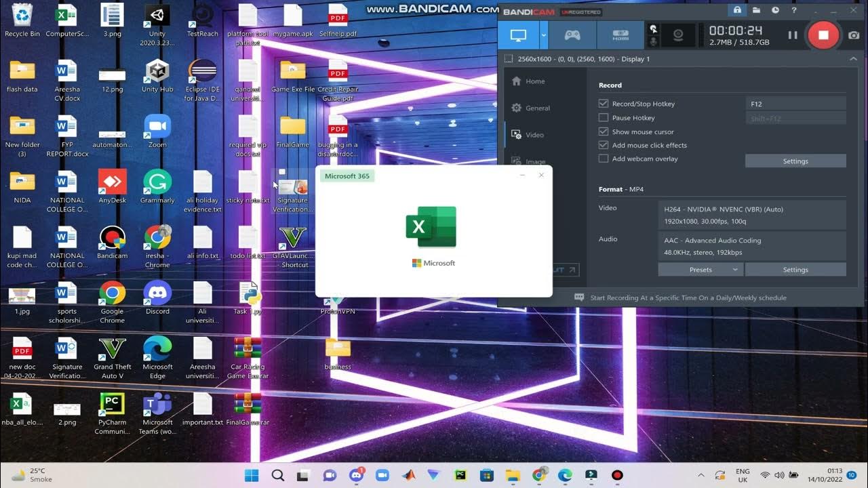This screenshot has height=488, width=868.
Task: Open Bandicam desktop shortcut
Action: (112, 243)
